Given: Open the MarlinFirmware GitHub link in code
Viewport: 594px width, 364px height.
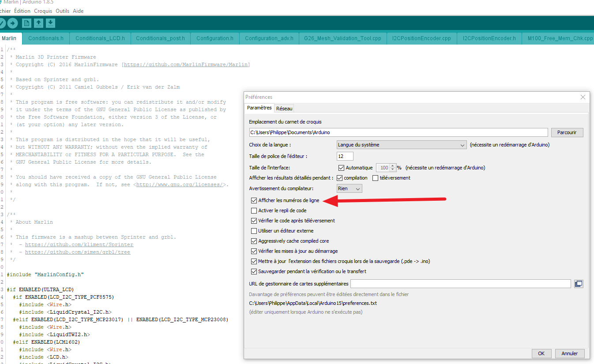Looking at the screenshot, I should click(x=186, y=65).
